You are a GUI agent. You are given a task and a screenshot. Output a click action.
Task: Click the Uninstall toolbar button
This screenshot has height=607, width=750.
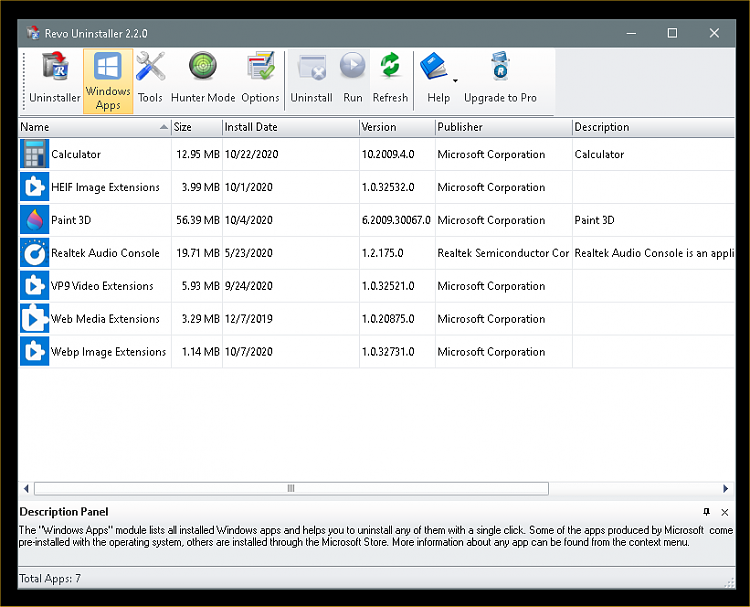(311, 79)
